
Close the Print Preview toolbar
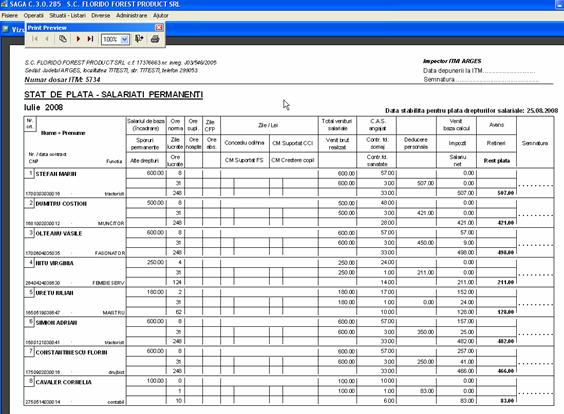[159, 28]
